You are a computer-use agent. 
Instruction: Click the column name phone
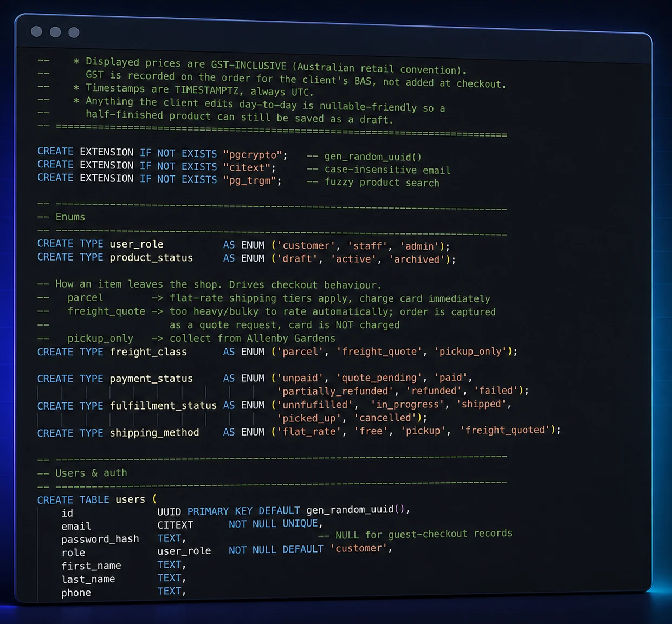click(76, 593)
